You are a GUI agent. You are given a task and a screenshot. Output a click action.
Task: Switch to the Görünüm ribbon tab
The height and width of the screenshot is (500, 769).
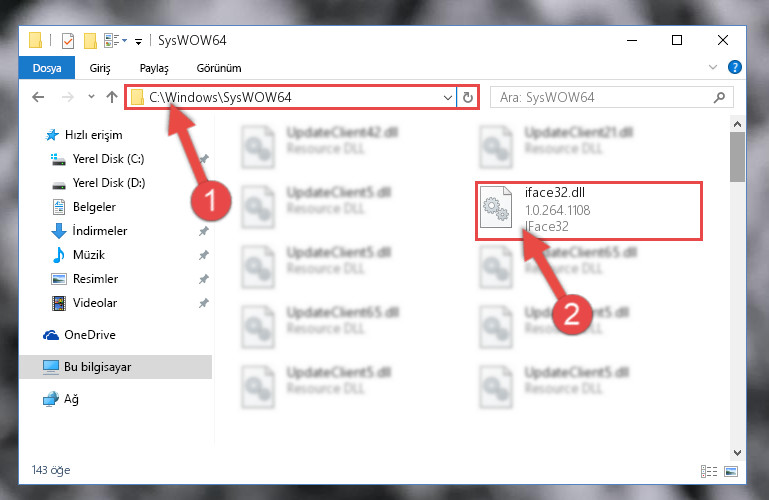tap(219, 68)
